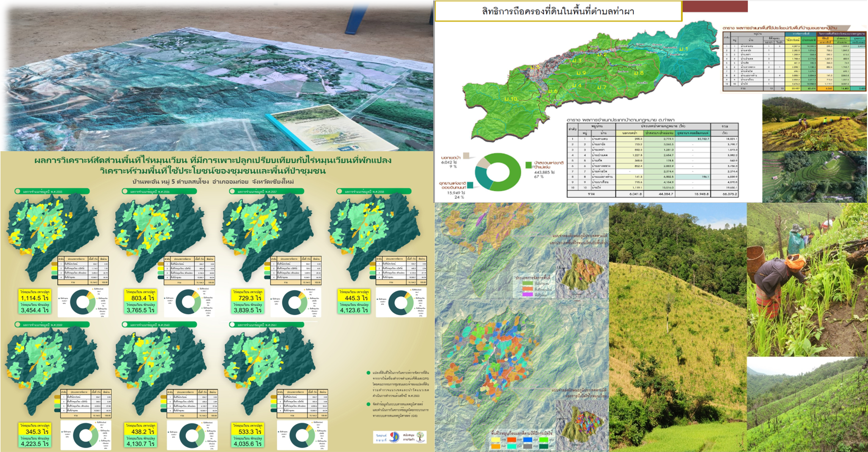This screenshot has height=452, width=868.
Task: Click the ม.8 label on the subdistrict map
Action: [x=638, y=73]
